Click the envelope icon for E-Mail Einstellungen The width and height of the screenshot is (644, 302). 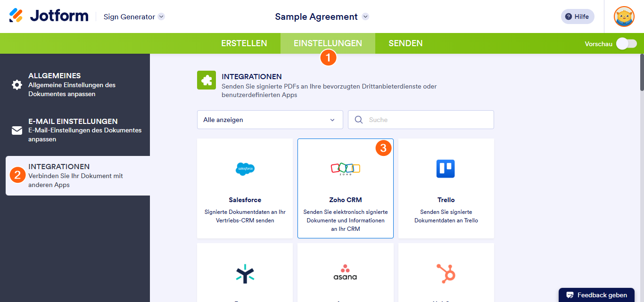coord(17,130)
